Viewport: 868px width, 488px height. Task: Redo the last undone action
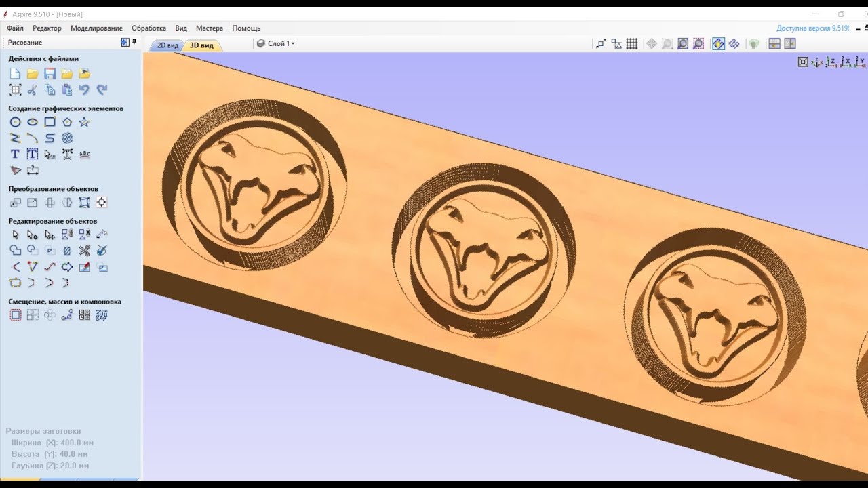102,89
